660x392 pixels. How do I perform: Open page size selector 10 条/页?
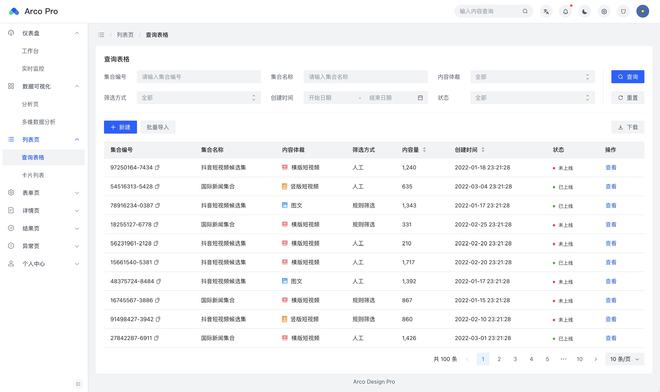(625, 359)
